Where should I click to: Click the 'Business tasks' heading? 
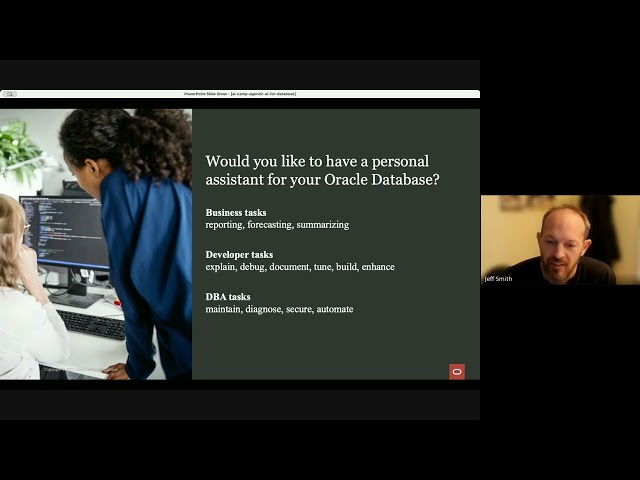click(x=236, y=213)
